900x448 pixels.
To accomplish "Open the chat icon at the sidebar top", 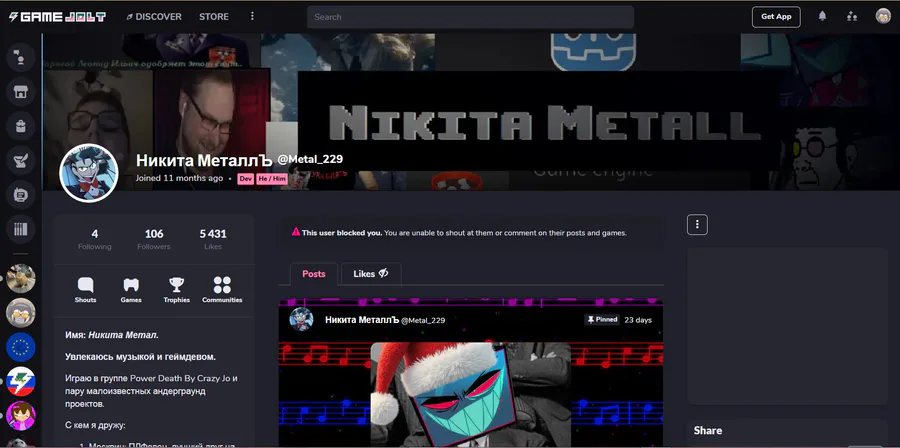I will [x=21, y=58].
